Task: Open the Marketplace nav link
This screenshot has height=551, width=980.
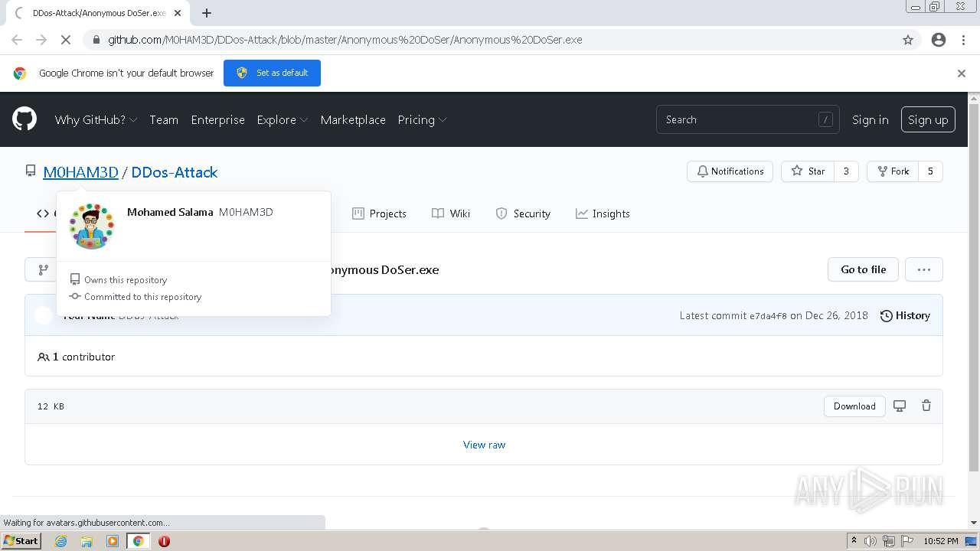Action: tap(353, 120)
